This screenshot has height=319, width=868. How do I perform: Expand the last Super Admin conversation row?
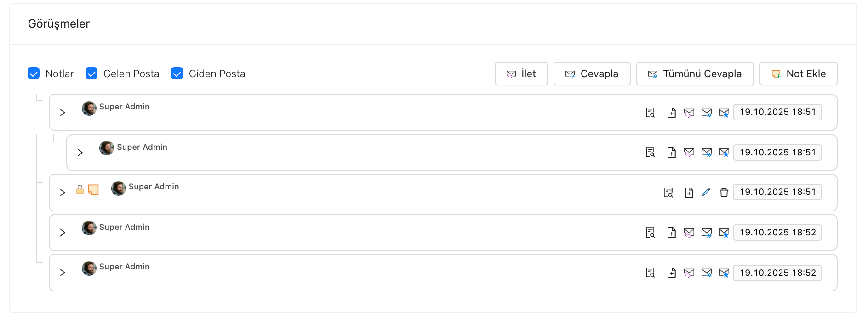coord(63,273)
